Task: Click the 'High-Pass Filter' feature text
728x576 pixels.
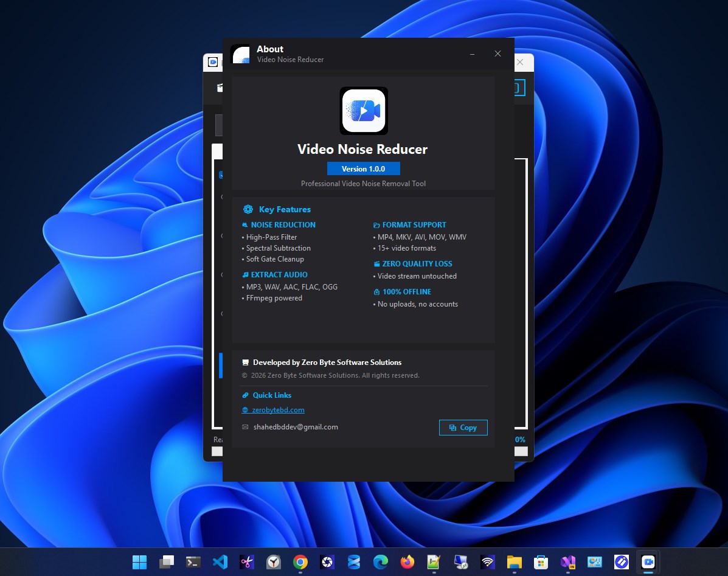Action: [x=272, y=237]
